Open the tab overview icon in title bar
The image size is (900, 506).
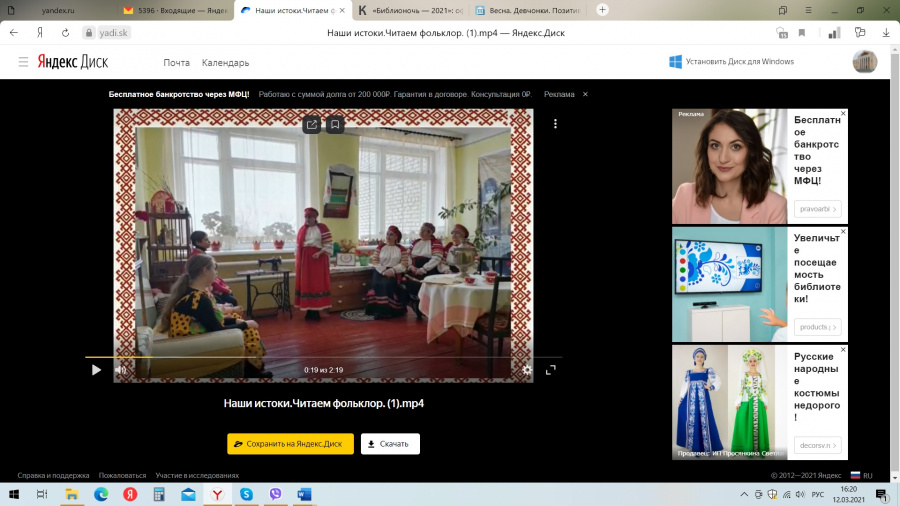coord(783,10)
